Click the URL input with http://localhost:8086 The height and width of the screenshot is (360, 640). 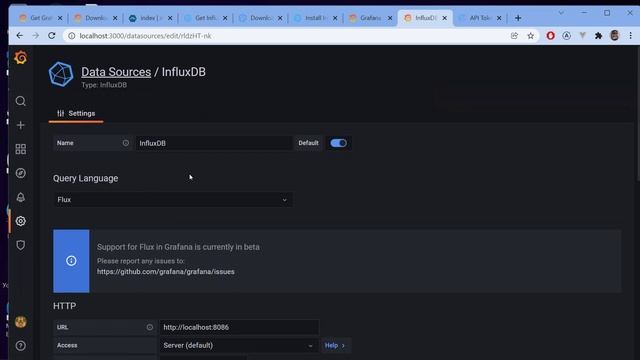[x=239, y=327]
